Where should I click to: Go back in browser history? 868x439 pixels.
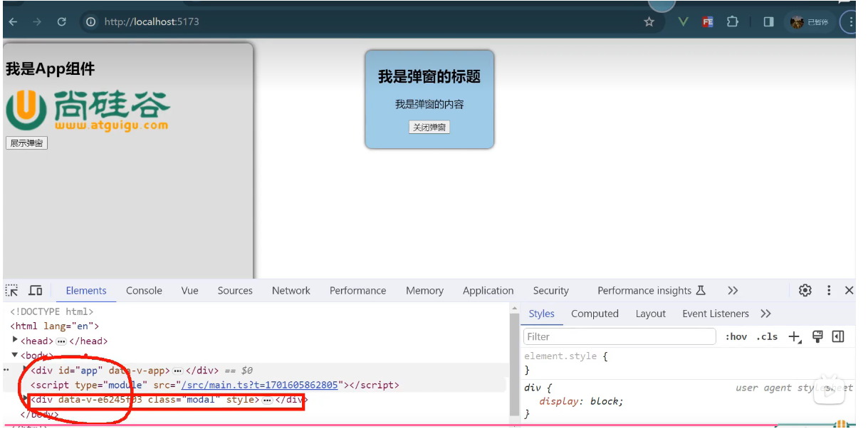13,22
